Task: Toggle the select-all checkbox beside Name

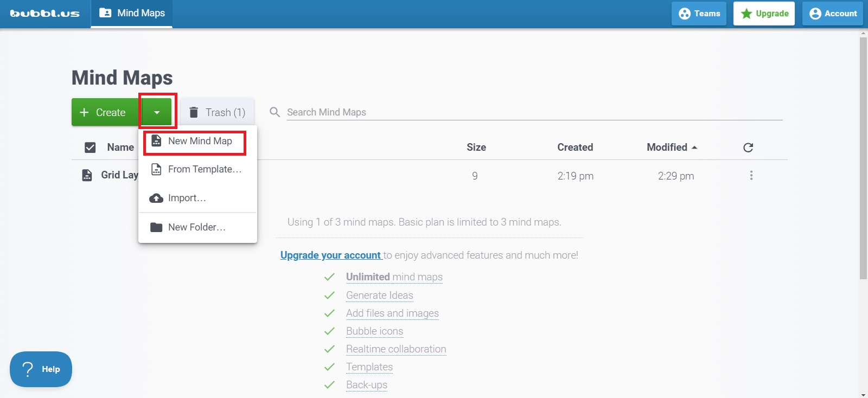Action: [90, 147]
